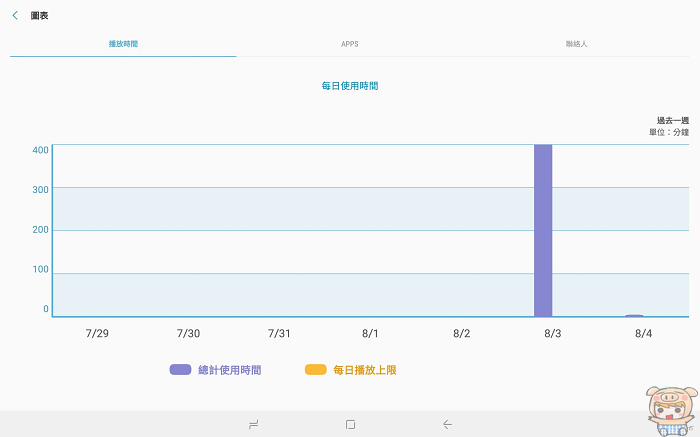Viewport: 700px width, 437px height.
Task: Tap the back arrow next to 圖表
Action: tap(15, 16)
